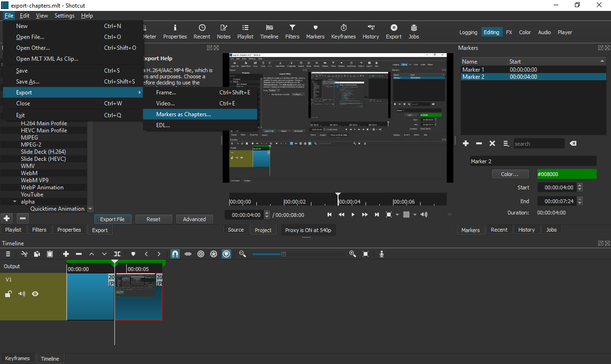The width and height of the screenshot is (611, 364).
Task: Toggle ripple all tracks
Action: pos(214,254)
